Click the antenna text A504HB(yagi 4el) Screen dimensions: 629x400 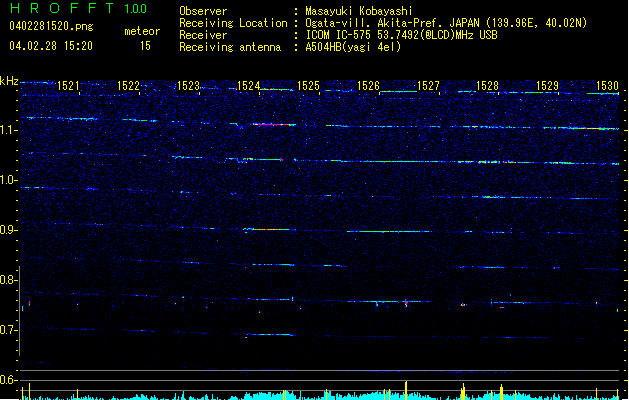point(353,47)
